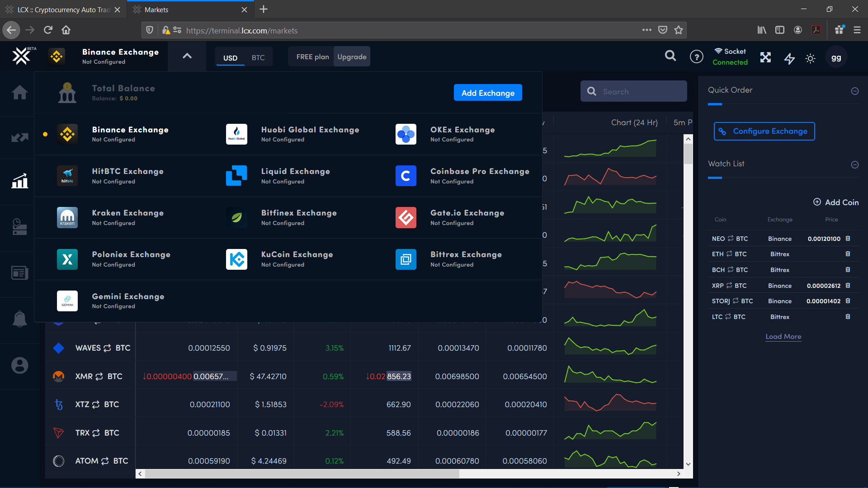The width and height of the screenshot is (868, 488).
Task: Click the Add Exchange button
Action: point(488,93)
